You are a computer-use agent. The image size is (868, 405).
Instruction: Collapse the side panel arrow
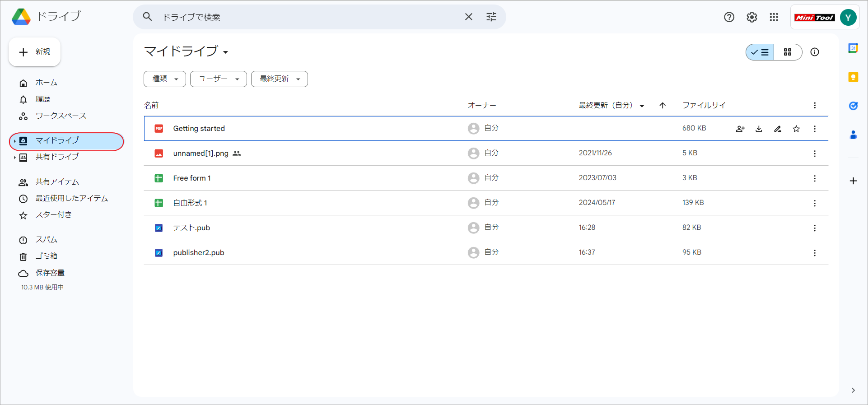click(853, 391)
